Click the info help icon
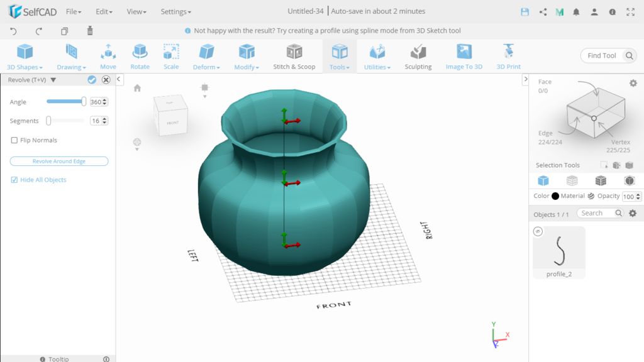 click(x=613, y=12)
